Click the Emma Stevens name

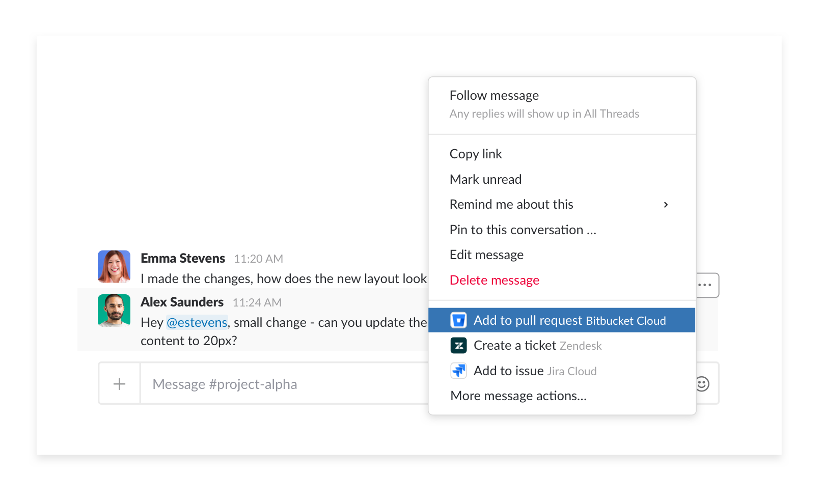point(183,258)
